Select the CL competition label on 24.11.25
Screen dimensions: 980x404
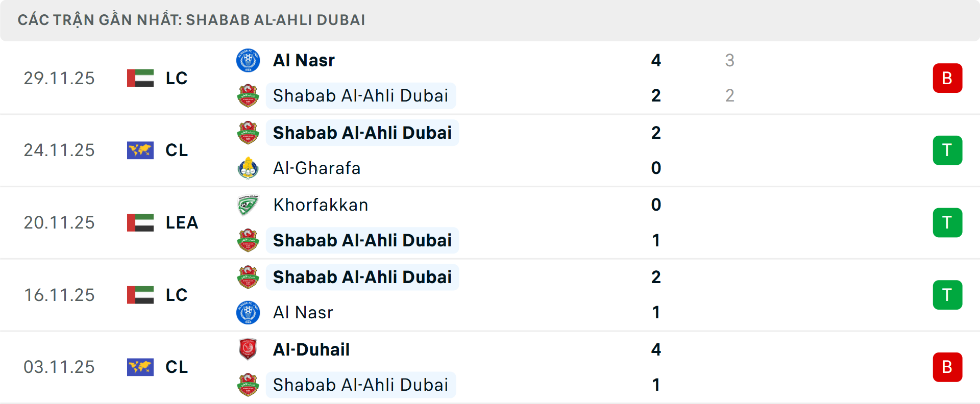[176, 150]
